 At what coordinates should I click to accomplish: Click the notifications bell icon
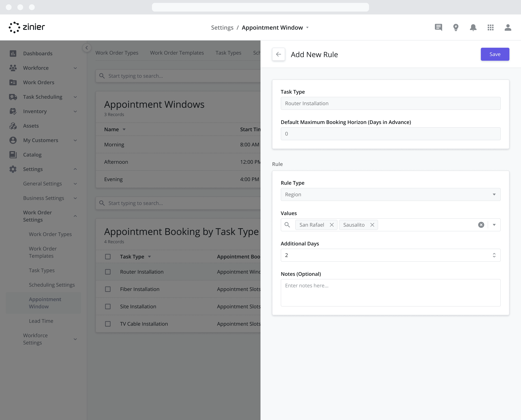[x=473, y=27]
